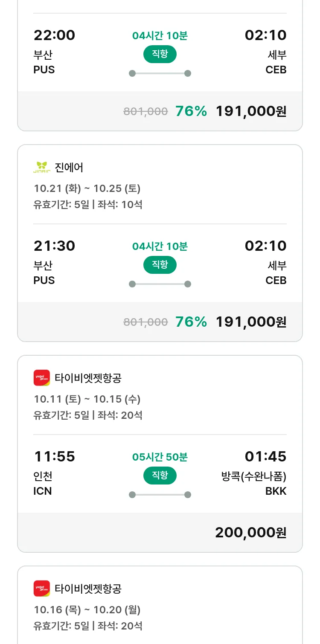Click the 22:00 Busan departure time
The width and height of the screenshot is (320, 644).
(54, 35)
